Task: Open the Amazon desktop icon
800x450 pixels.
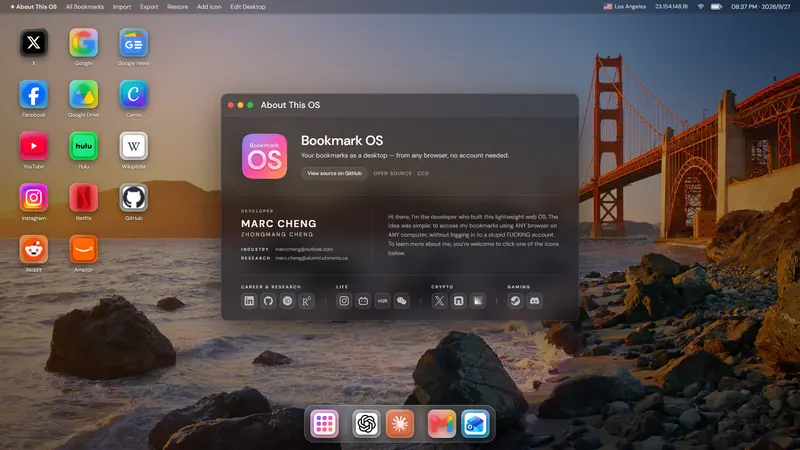Action: click(84, 249)
